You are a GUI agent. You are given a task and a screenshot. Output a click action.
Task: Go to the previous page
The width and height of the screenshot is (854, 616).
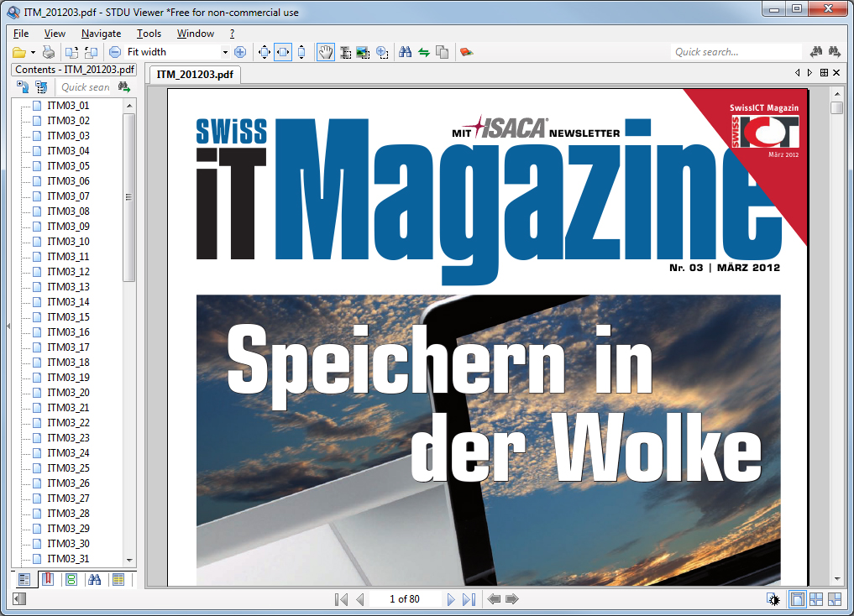tap(359, 599)
